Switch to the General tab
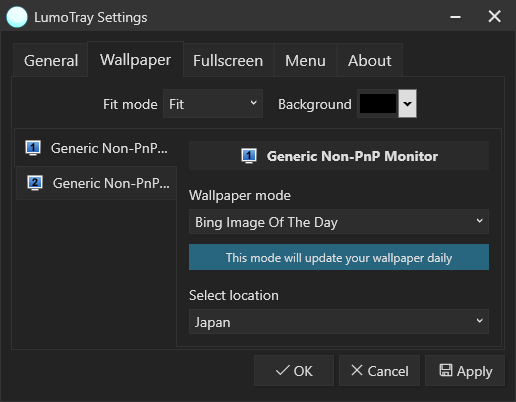Screen dimensions: 516x402 [x=51, y=60]
